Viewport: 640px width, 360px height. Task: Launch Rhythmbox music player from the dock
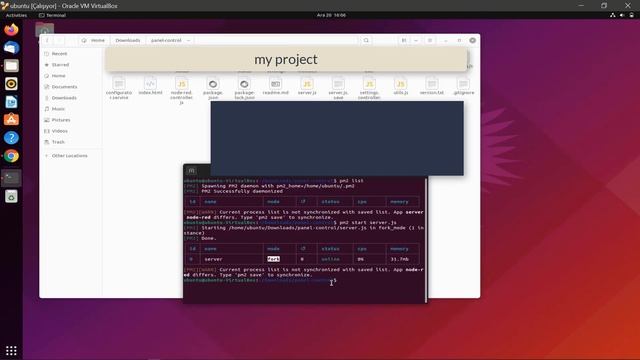tap(11, 84)
